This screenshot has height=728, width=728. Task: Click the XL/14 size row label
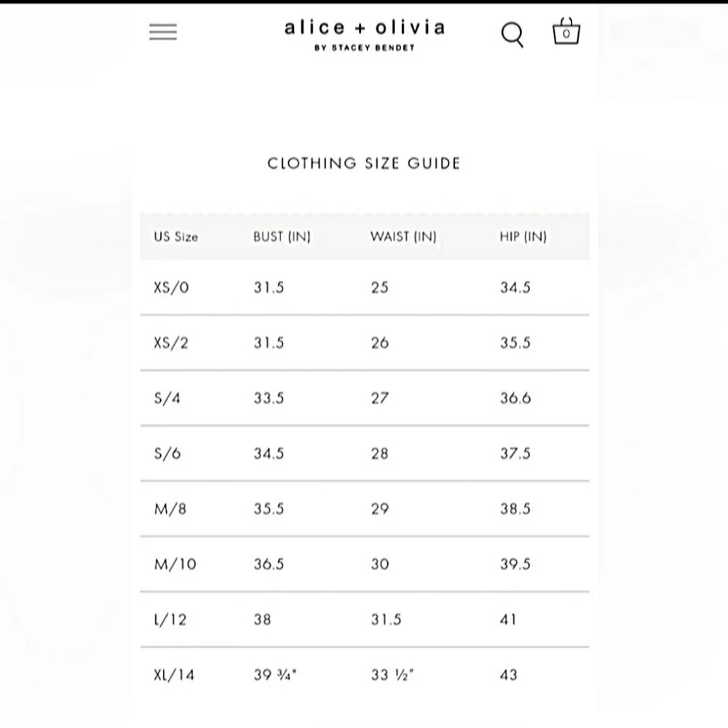click(x=174, y=675)
